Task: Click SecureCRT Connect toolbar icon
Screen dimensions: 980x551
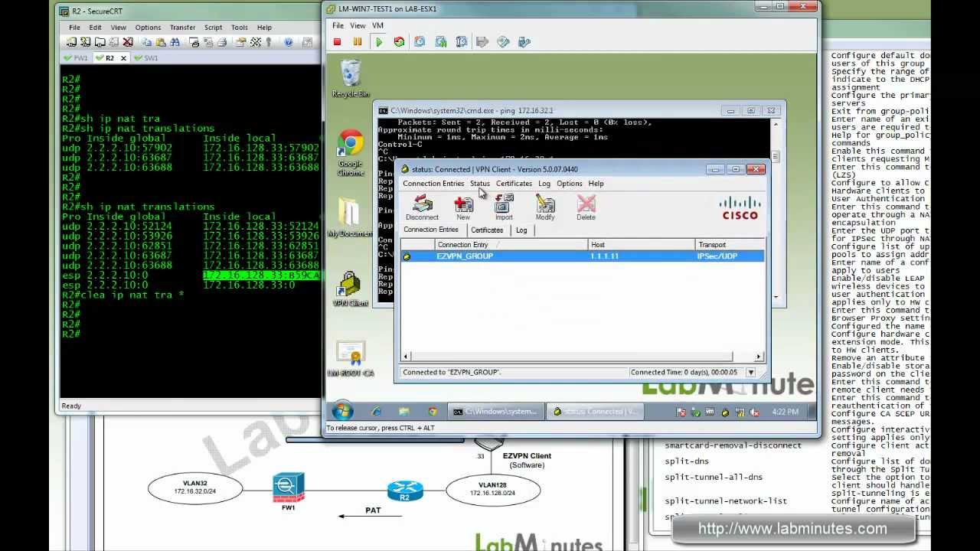Action: coord(73,42)
